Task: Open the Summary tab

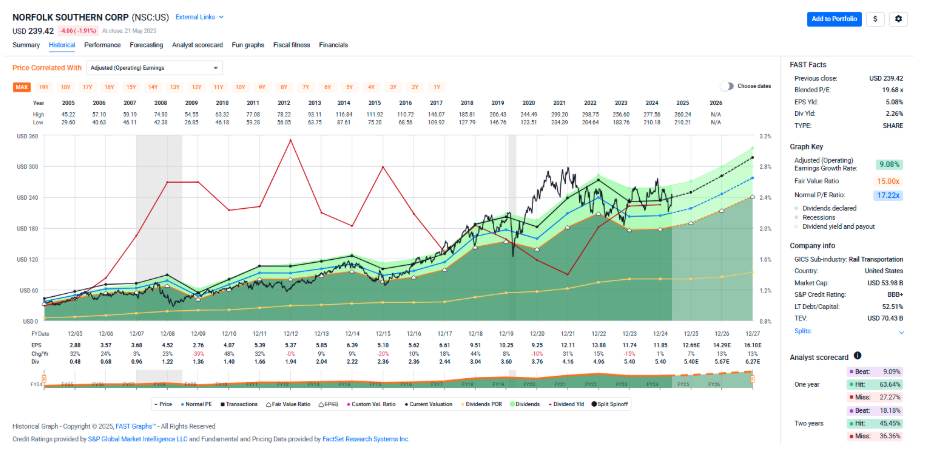Action: tap(26, 45)
